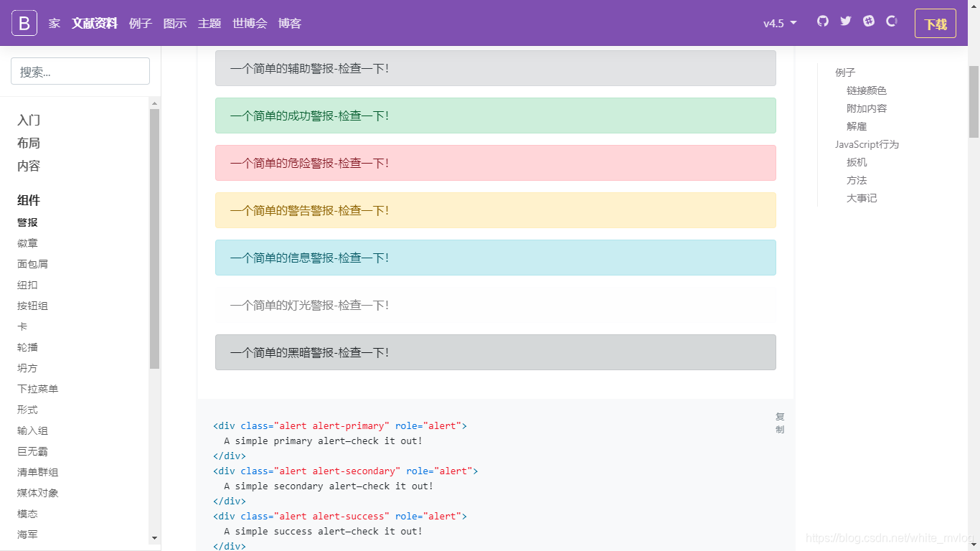Expand the 内容 sidebar section
This screenshot has width=980, height=551.
tap(29, 166)
